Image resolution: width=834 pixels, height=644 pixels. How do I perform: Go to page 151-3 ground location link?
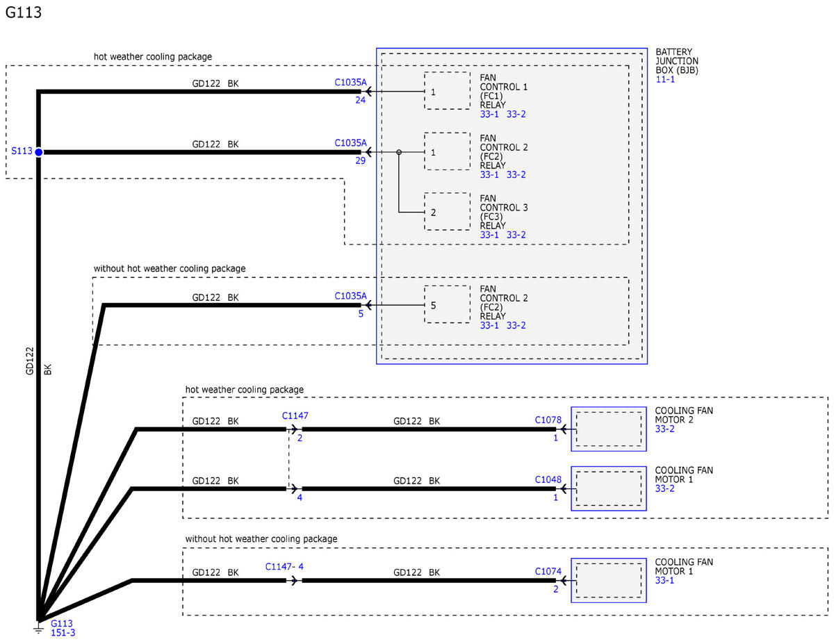point(63,633)
